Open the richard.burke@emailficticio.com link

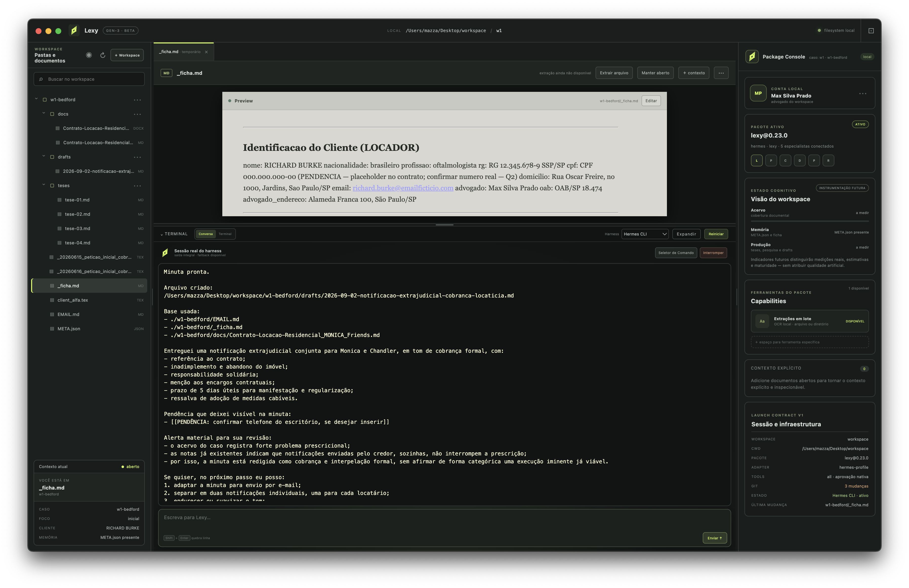403,188
